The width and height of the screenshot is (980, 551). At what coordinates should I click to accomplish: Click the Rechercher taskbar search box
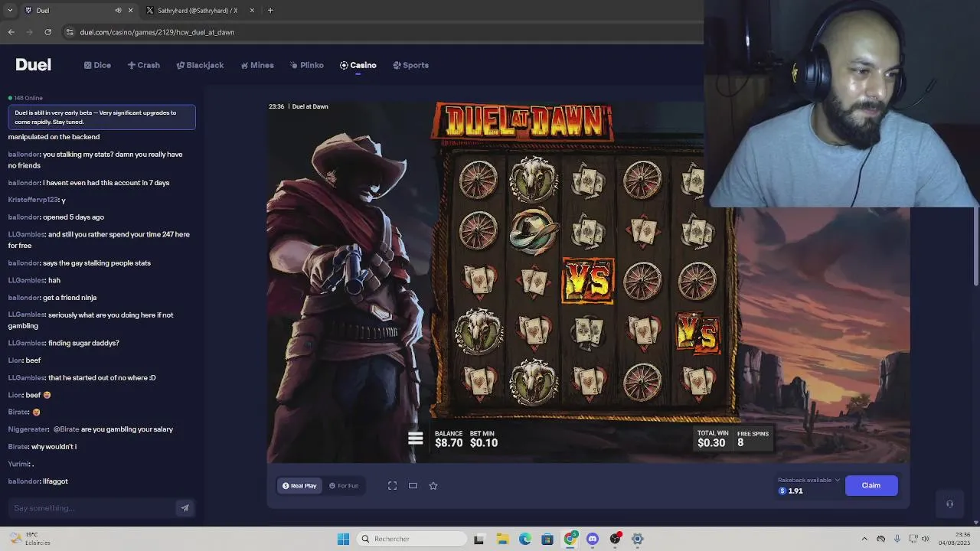(412, 539)
